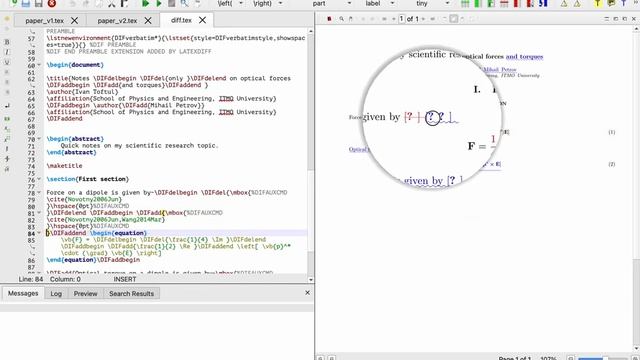The image size is (640, 360).
Task: Click the Stop round red X icon
Action: click(51, 3)
